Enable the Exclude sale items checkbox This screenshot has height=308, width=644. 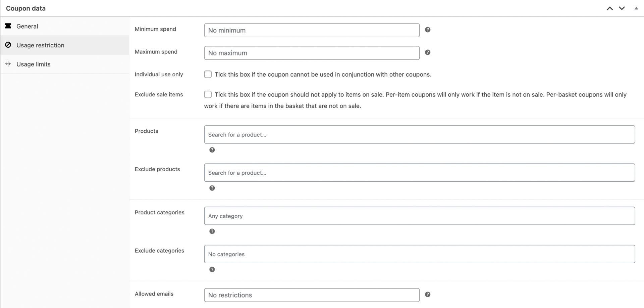coord(208,94)
